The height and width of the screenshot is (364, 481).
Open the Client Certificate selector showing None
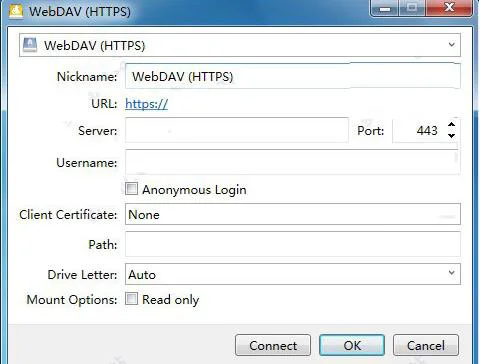pyautogui.click(x=293, y=214)
